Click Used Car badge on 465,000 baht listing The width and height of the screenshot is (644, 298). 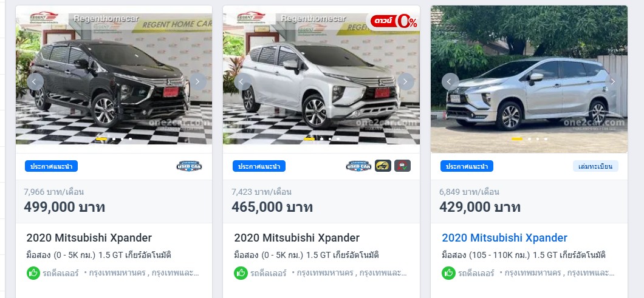pos(358,166)
